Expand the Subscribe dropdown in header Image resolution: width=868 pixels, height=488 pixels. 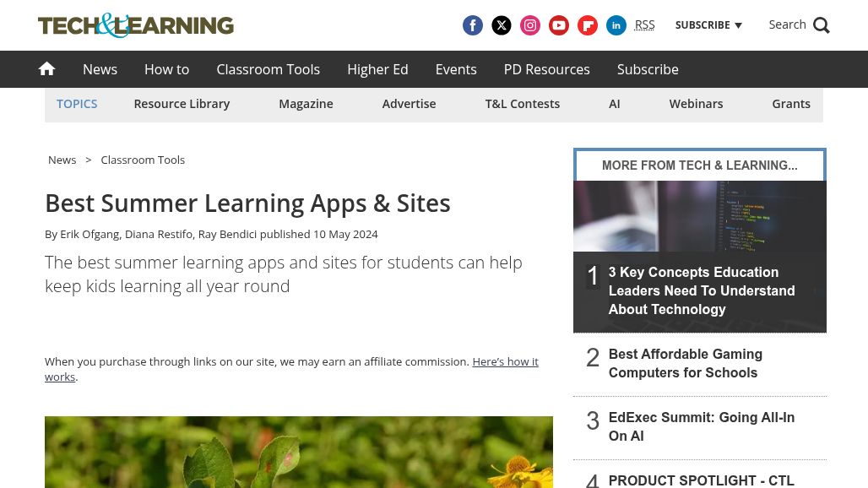(x=708, y=24)
